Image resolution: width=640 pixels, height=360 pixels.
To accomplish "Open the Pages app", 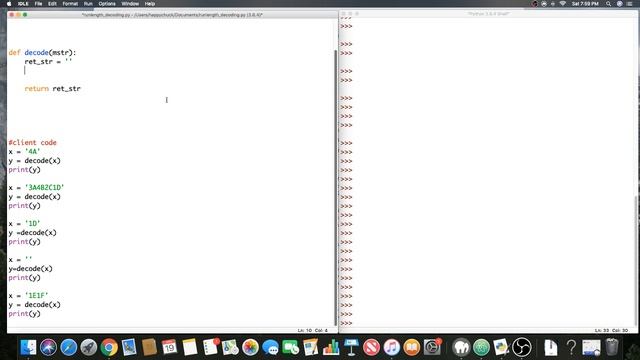I will click(311, 347).
